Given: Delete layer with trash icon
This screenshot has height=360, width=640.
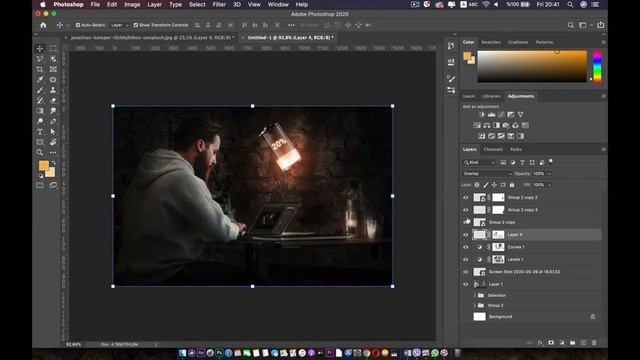Looking at the screenshot, I should pos(594,343).
